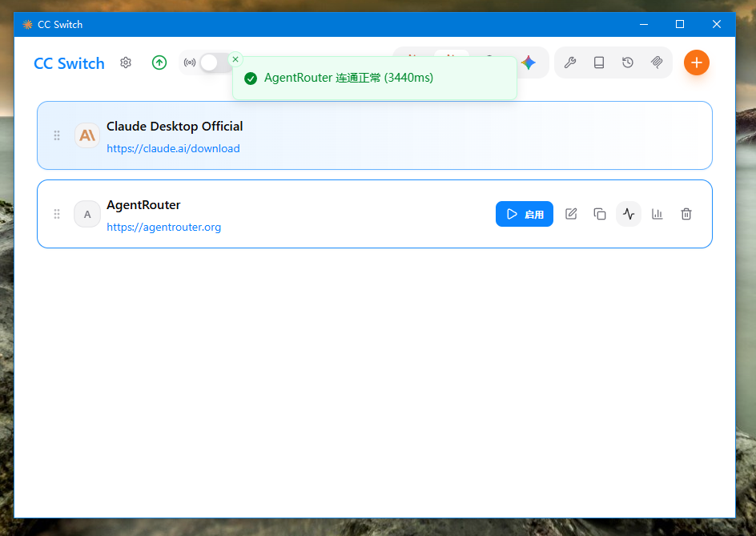Add a new provider with the plus button
Screen dimensions: 756x536
[x=696, y=62]
